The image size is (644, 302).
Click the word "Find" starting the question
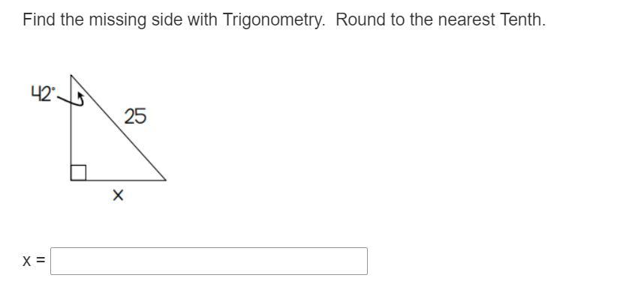pyautogui.click(x=39, y=20)
